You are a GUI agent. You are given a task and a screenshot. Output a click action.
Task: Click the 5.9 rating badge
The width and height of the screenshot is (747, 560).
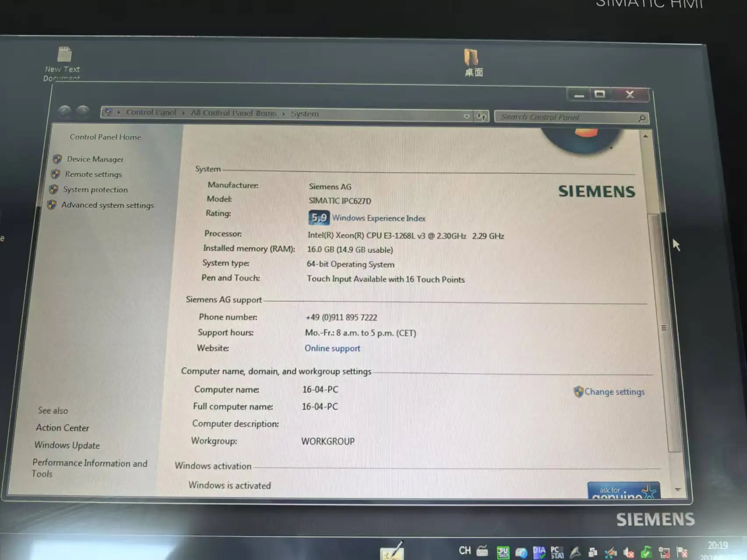click(x=319, y=218)
